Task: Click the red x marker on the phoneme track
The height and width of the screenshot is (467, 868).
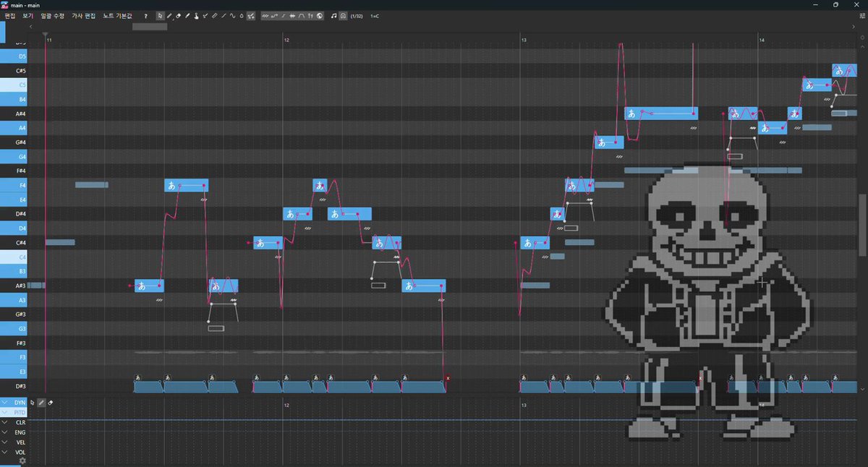Action: coord(448,378)
